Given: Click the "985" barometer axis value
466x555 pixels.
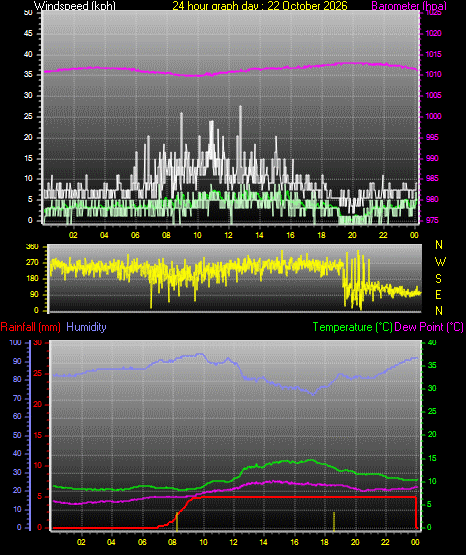Looking at the screenshot, I should [x=432, y=178].
